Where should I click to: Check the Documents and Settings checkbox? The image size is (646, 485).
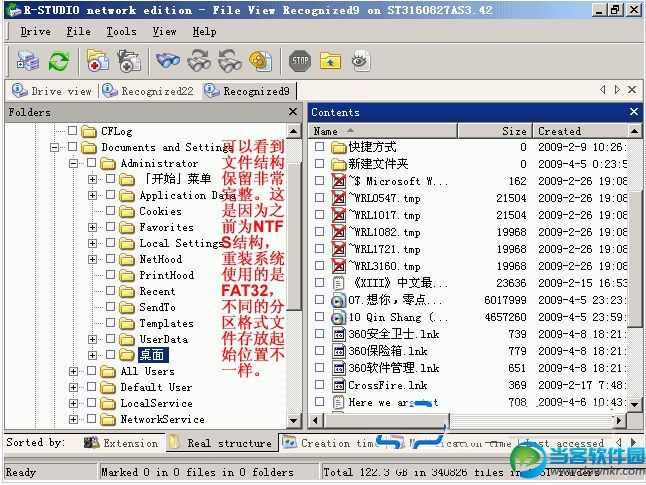click(73, 147)
